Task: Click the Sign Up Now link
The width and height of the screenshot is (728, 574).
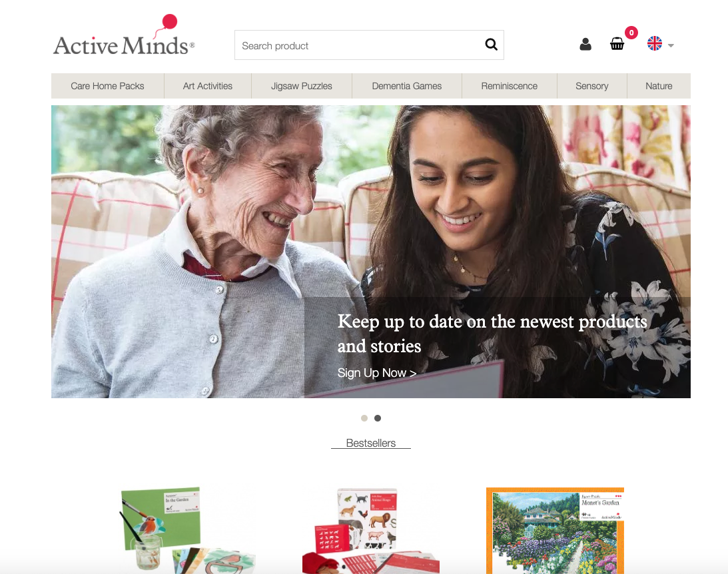Action: tap(376, 373)
